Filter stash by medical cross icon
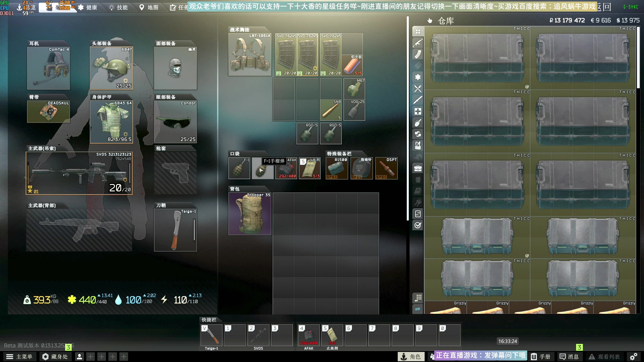Screen dimensions: 644x362 tap(418, 111)
